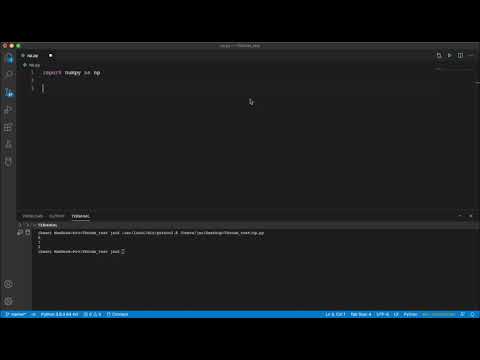This screenshot has width=480, height=360.
Task: Switch to the Problems panel tab
Action: [x=33, y=216]
